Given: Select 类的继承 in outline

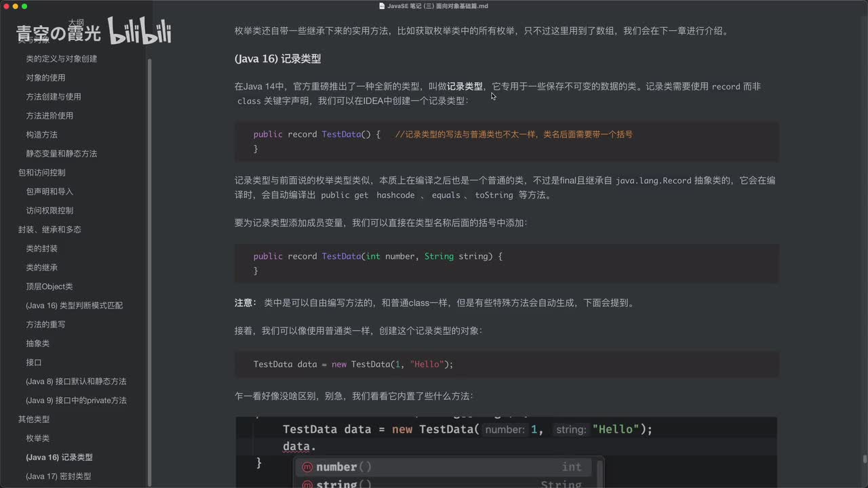Looking at the screenshot, I should point(41,268).
